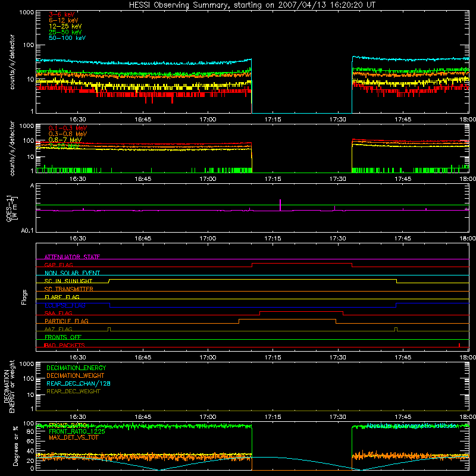Click the olive flag label beneath PARTICLE_FLAG

(x=58, y=329)
